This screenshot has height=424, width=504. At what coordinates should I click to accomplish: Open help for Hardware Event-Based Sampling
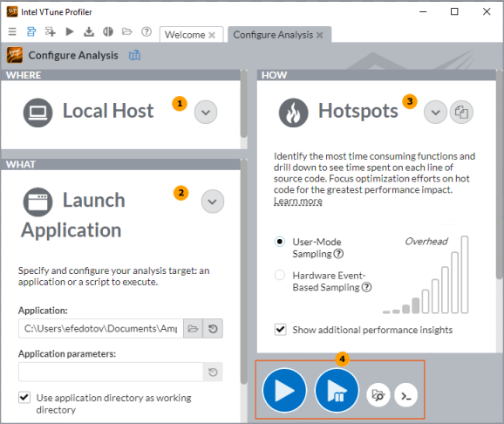pyautogui.click(x=366, y=287)
